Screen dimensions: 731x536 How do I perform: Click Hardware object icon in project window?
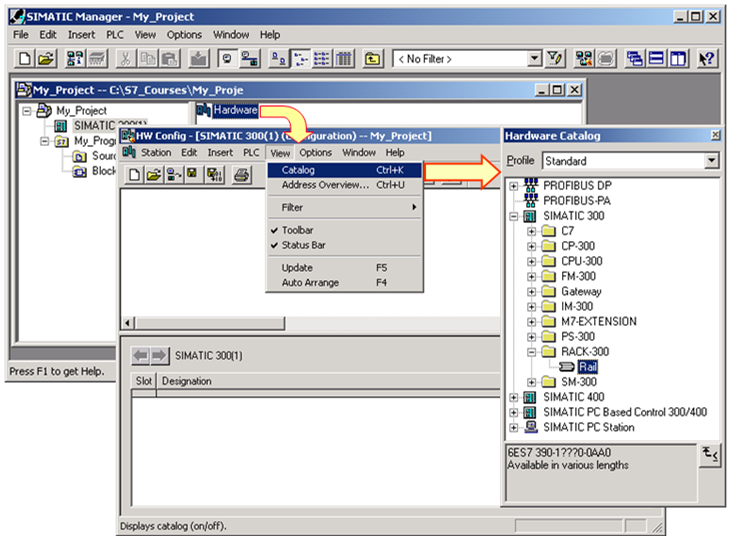(204, 110)
